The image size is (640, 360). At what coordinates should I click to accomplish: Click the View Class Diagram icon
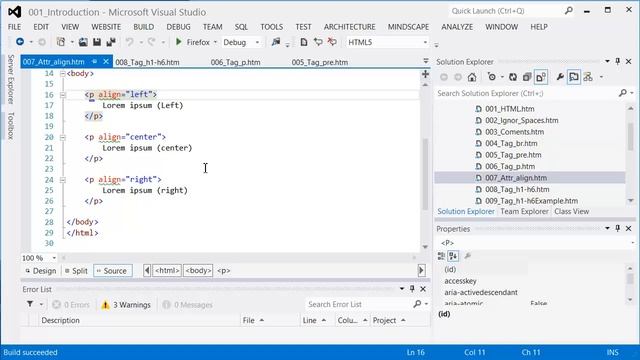(588, 77)
